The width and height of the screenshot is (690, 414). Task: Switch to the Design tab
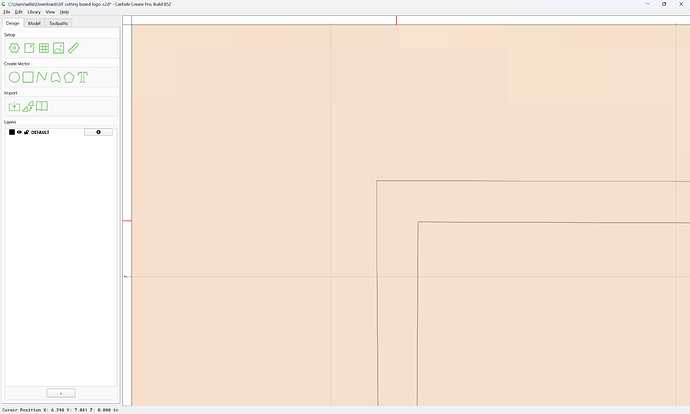point(13,23)
